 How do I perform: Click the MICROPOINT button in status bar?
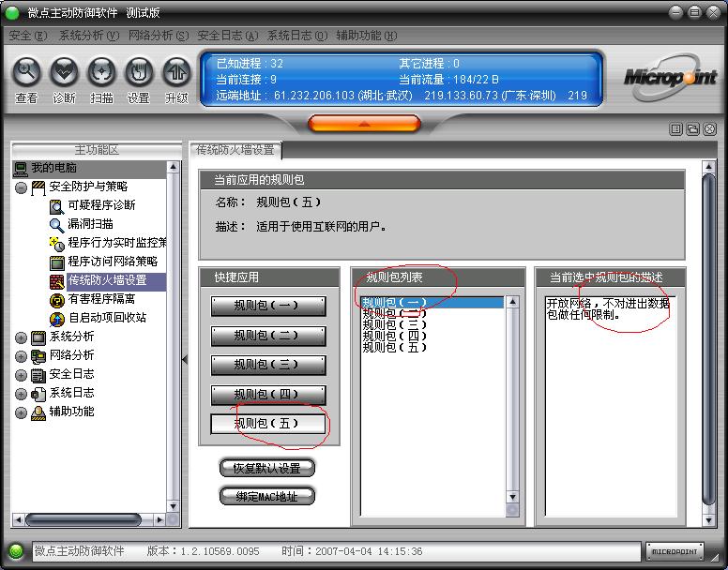point(675,551)
